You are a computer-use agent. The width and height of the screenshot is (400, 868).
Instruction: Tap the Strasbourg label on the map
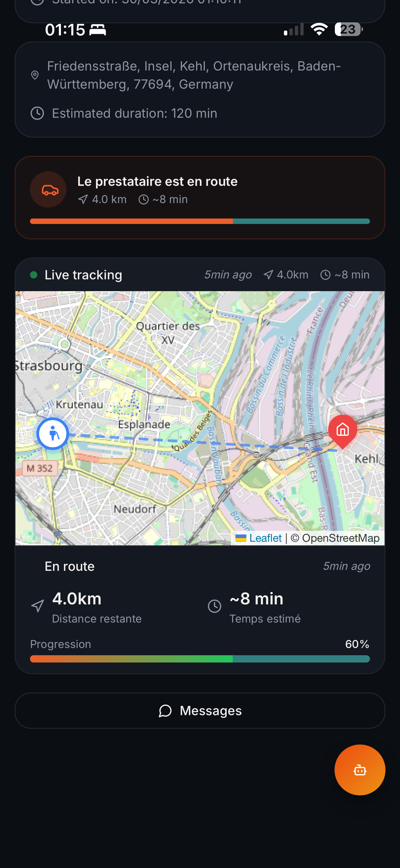(x=49, y=366)
